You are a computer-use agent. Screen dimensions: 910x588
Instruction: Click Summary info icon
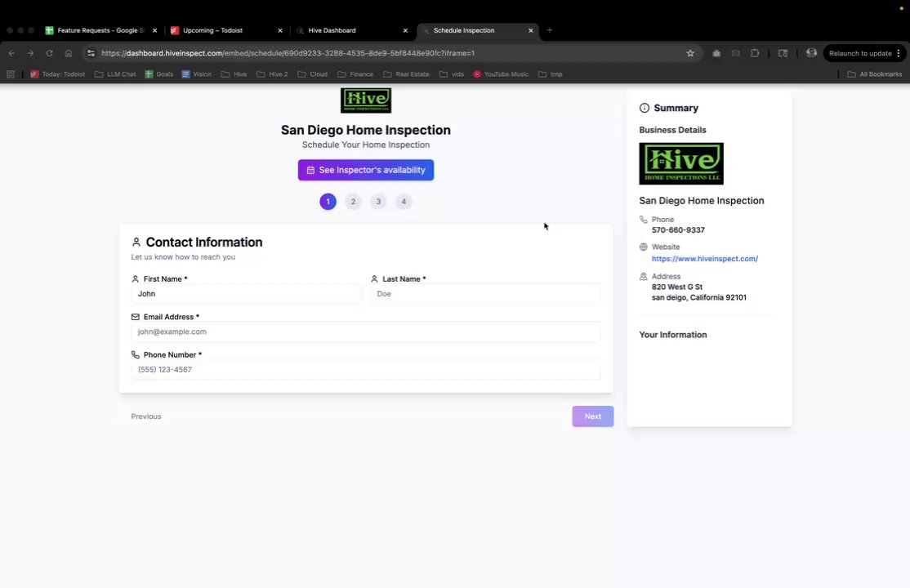coord(645,108)
